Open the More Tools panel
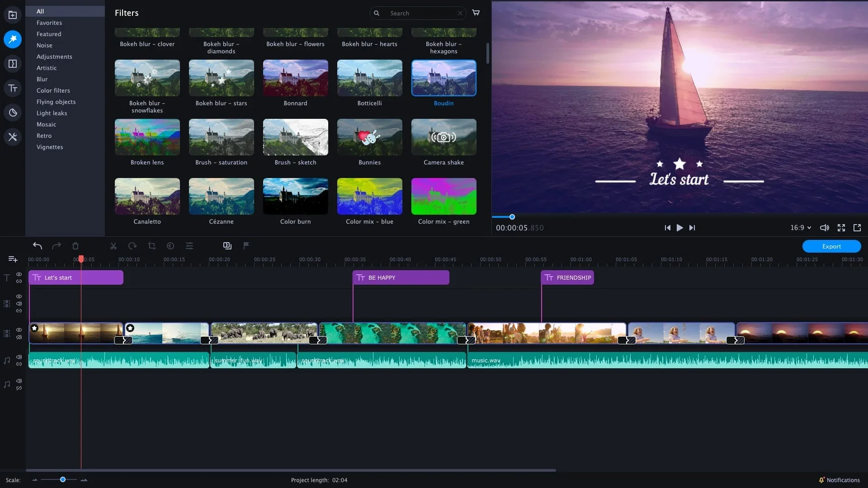Screen dimensions: 868x488 pyautogui.click(x=13, y=137)
